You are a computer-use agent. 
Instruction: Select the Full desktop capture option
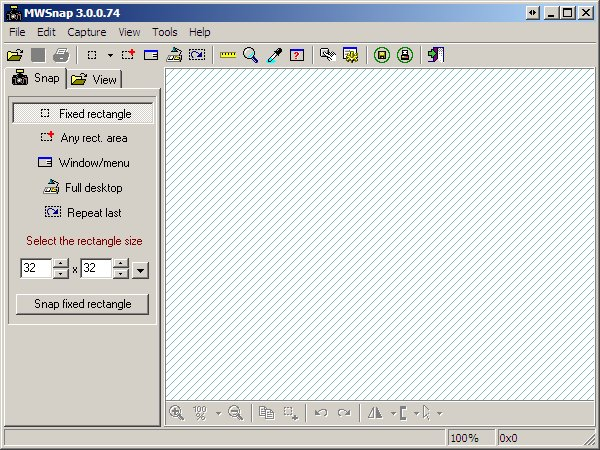[x=83, y=188]
